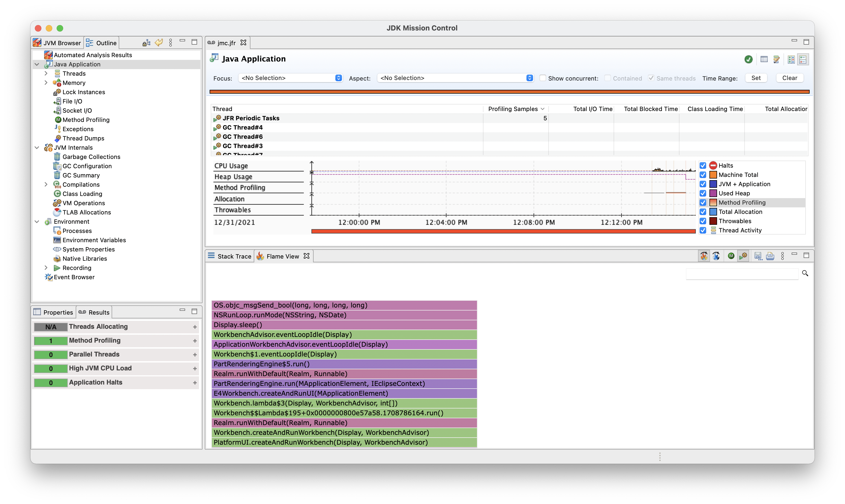The height and width of the screenshot is (504, 845).
Task: Switch to the JVM Browser tab
Action: (x=57, y=43)
